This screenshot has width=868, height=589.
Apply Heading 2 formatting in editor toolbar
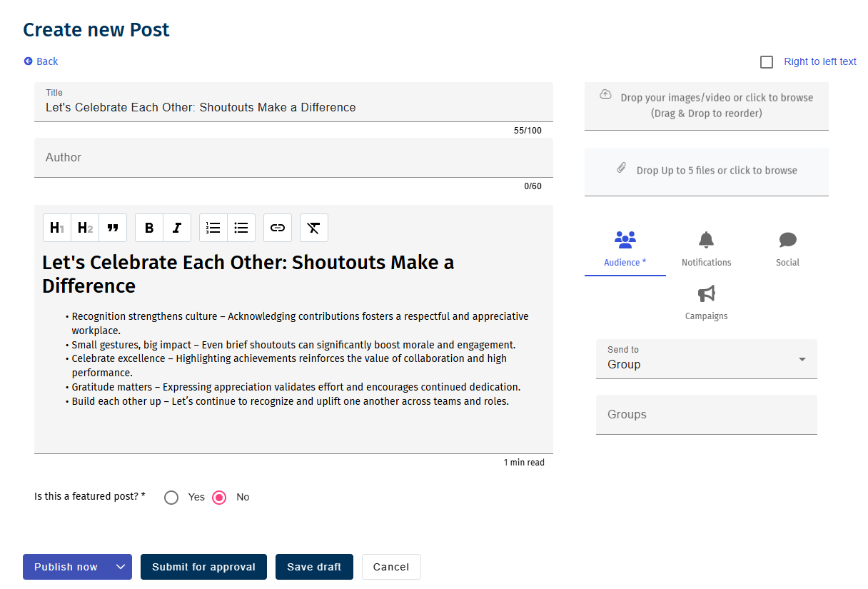[x=85, y=228]
